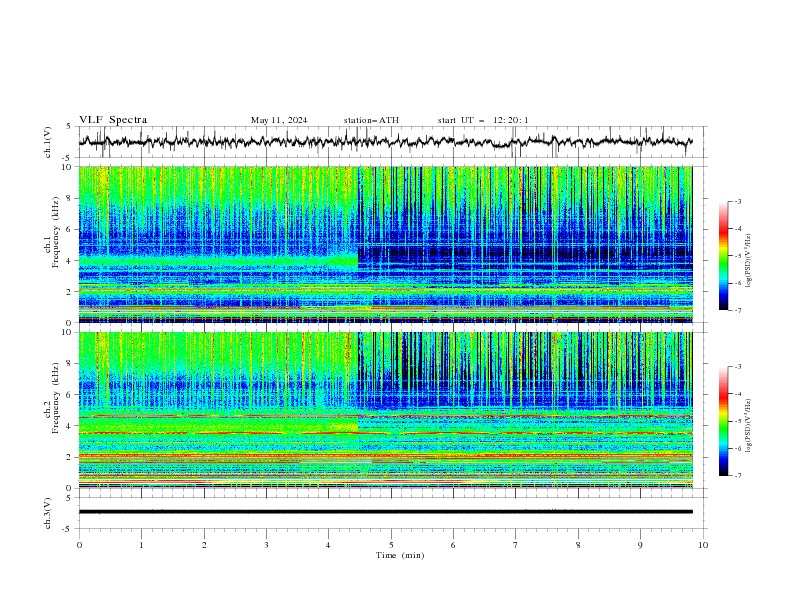Viewport: 792px width, 612px height.
Task: Click the ch.3 flat black waveform trace
Action: click(x=385, y=512)
